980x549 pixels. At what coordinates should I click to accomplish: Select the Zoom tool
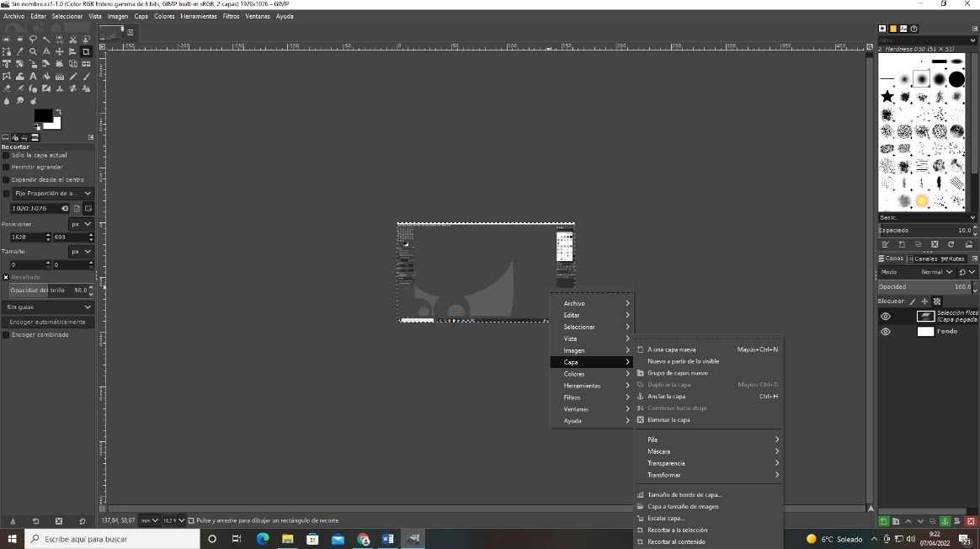(x=34, y=51)
